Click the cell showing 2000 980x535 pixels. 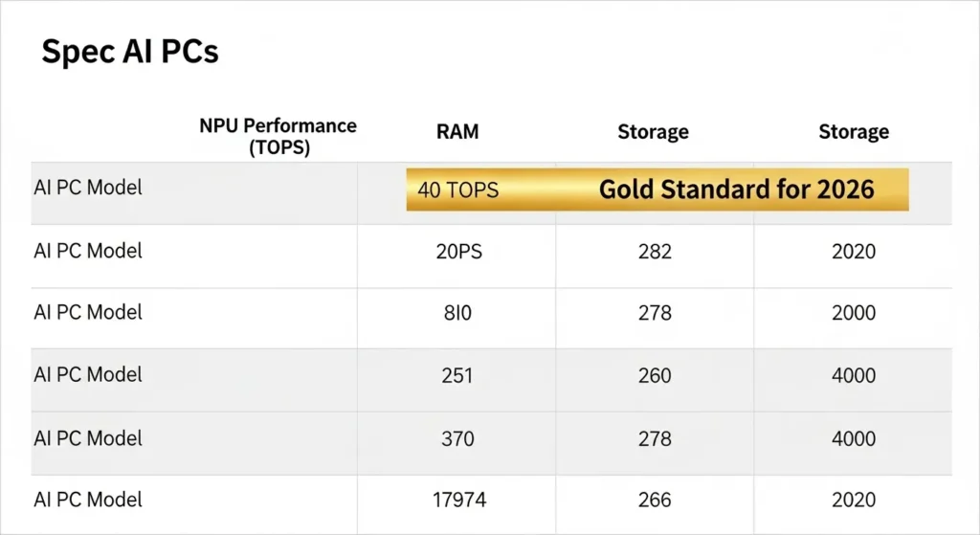tap(854, 313)
